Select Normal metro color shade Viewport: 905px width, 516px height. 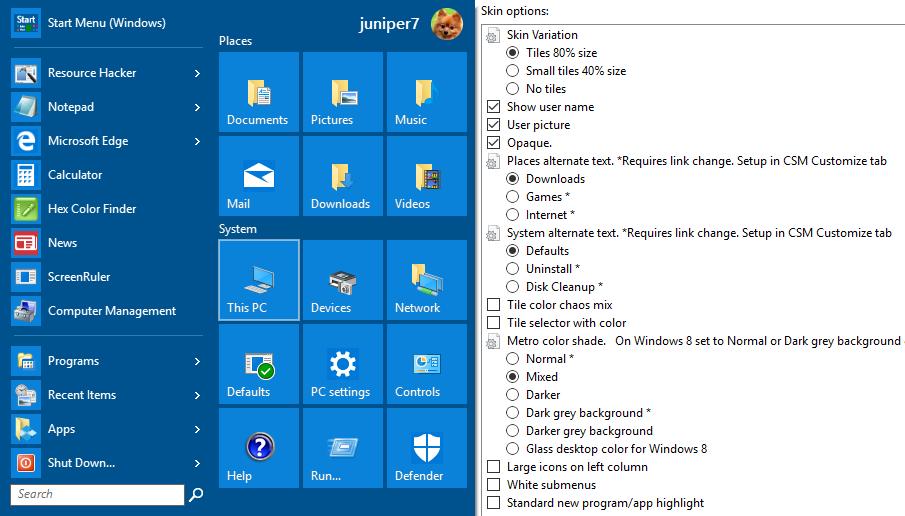513,358
